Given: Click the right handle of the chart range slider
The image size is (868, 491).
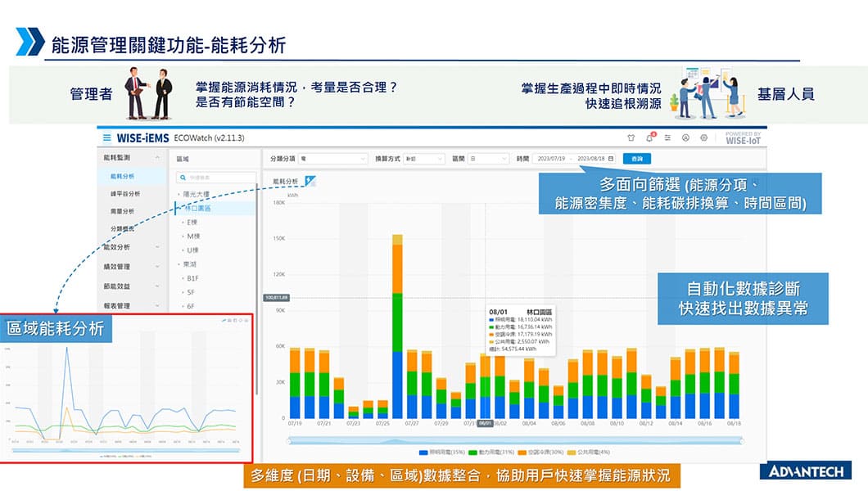Looking at the screenshot, I should (x=742, y=441).
